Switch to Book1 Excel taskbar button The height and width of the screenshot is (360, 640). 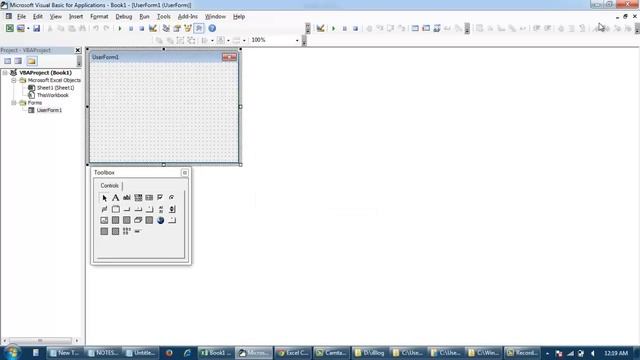216,353
